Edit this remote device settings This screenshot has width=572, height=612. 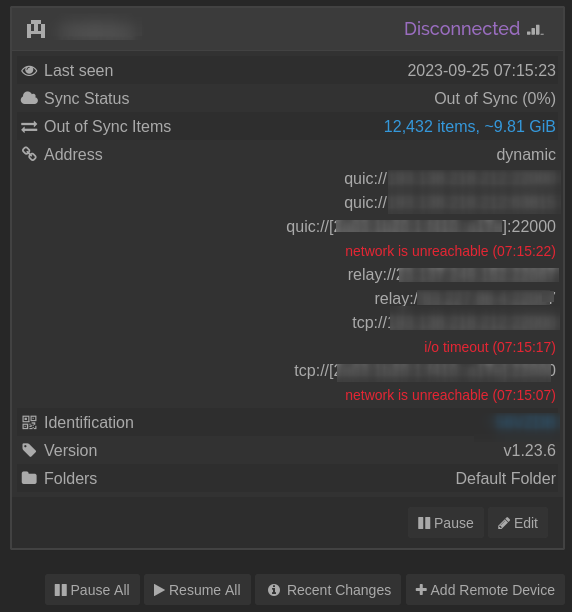pyautogui.click(x=518, y=523)
